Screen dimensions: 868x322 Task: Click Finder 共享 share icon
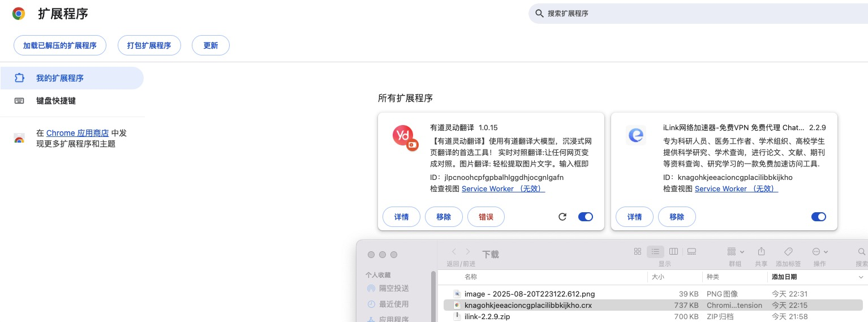pos(761,251)
